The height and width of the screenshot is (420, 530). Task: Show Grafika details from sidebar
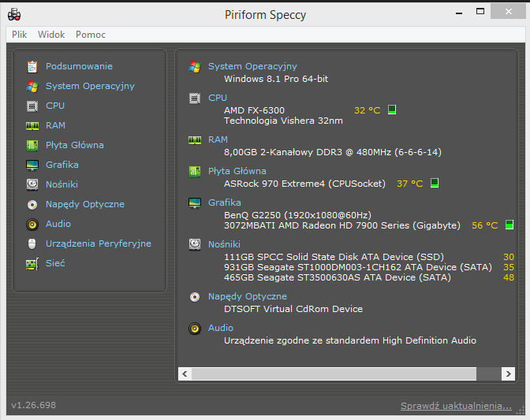[62, 165]
